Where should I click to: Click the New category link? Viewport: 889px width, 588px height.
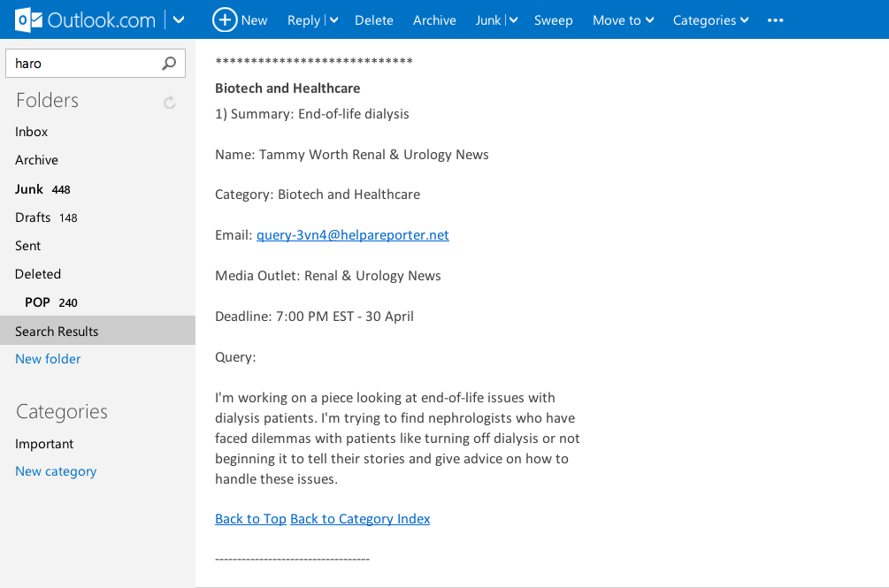pyautogui.click(x=56, y=471)
